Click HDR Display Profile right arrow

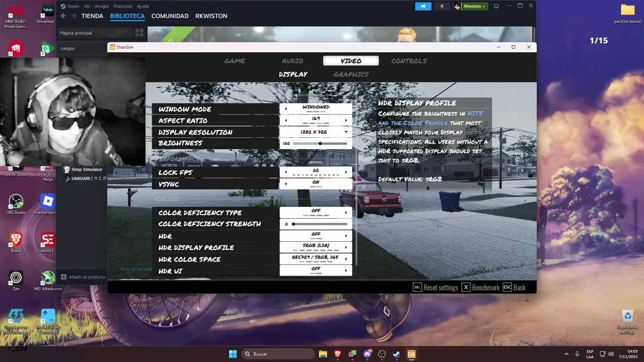[x=346, y=247]
